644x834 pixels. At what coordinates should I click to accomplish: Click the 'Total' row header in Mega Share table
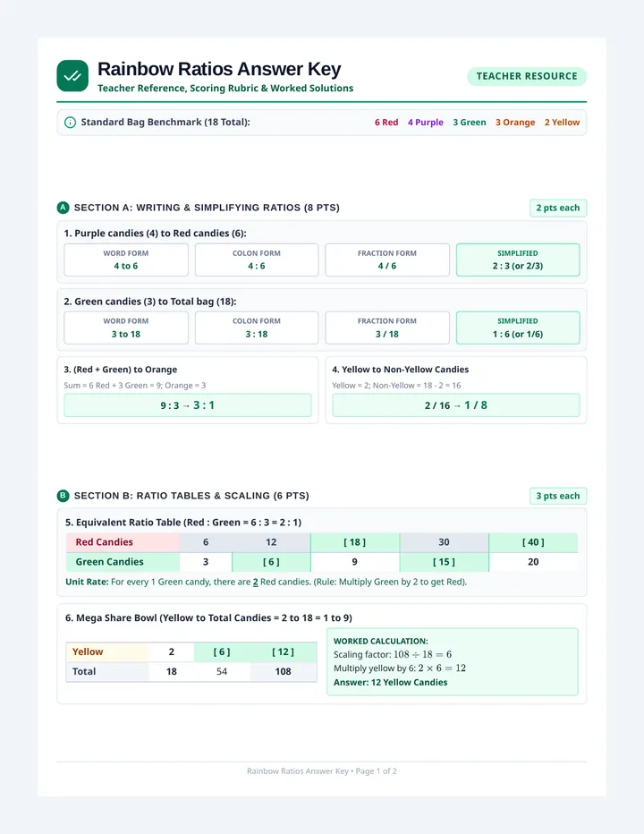107,672
